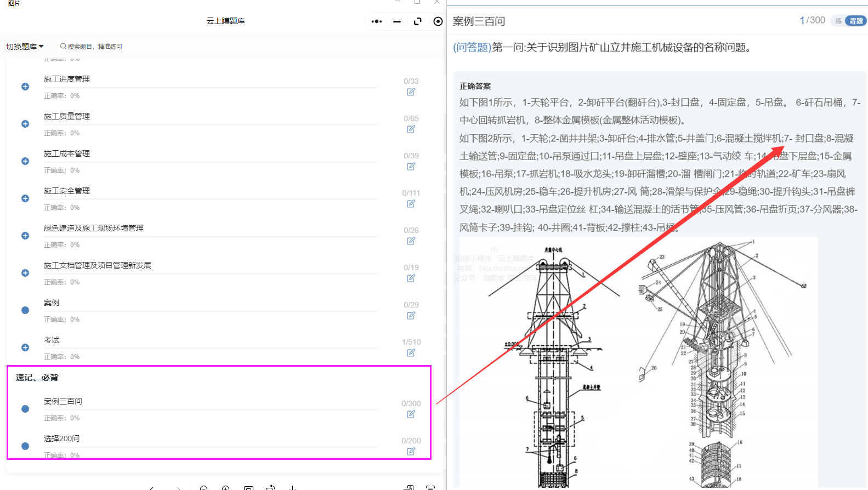The height and width of the screenshot is (490, 868).
Task: Click the zoom in icon in viewer toolbar
Action: pos(225,487)
